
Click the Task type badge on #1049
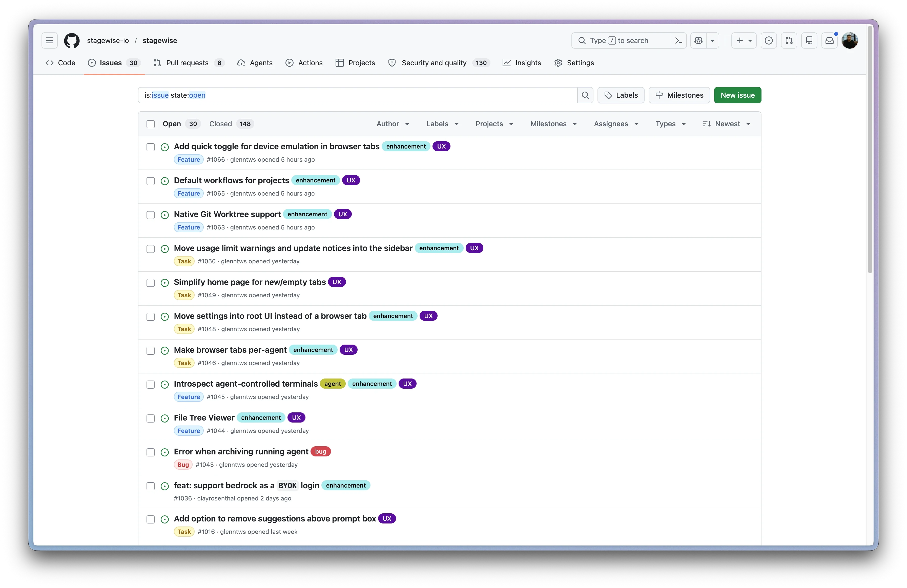[184, 295]
